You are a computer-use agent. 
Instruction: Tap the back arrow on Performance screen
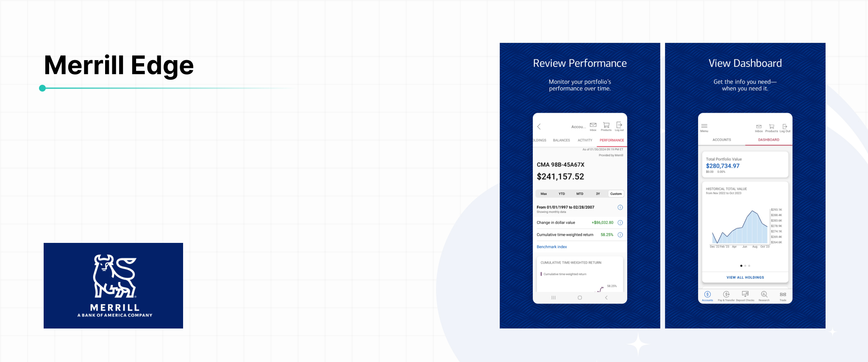click(539, 127)
